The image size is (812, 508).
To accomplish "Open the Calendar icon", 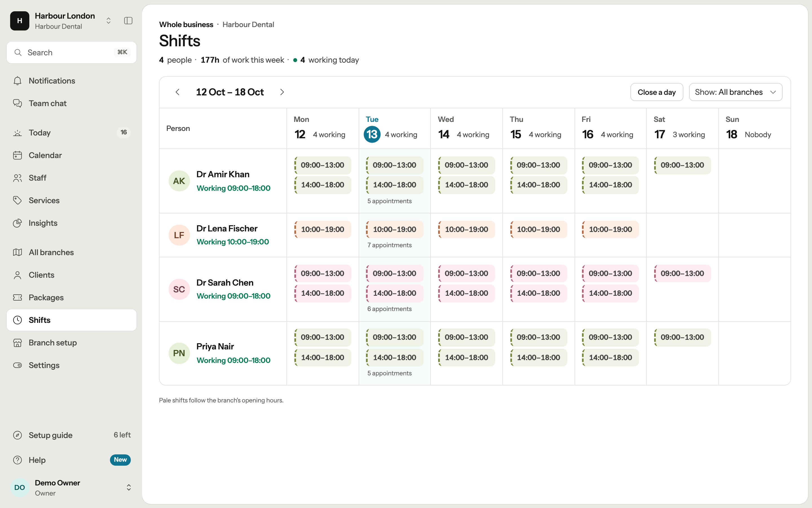I will [x=17, y=155].
